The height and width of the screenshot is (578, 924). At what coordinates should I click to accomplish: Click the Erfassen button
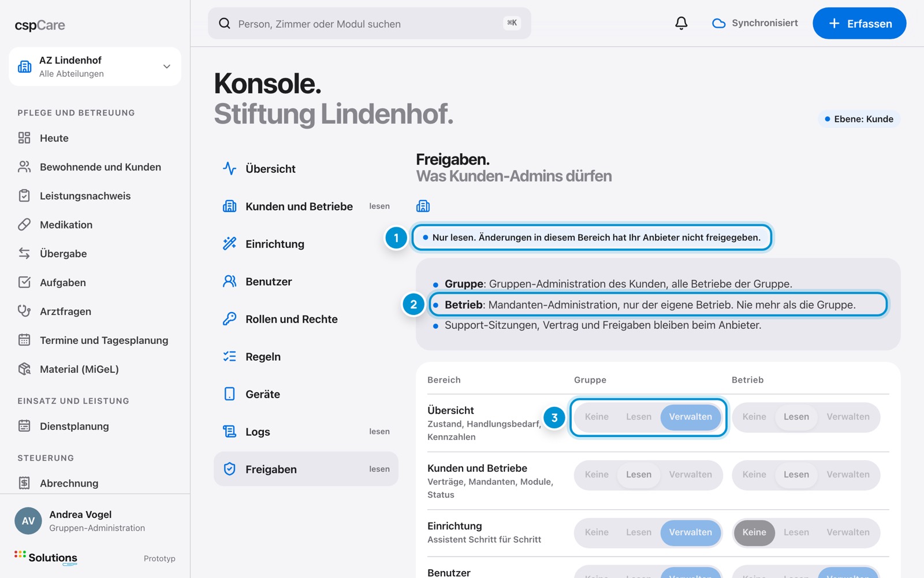pyautogui.click(x=859, y=23)
